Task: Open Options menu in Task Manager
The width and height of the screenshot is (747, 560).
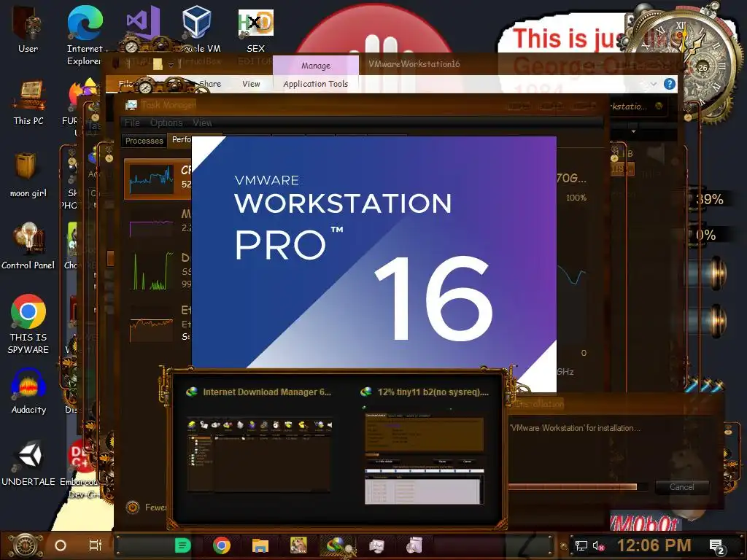Action: pos(166,122)
